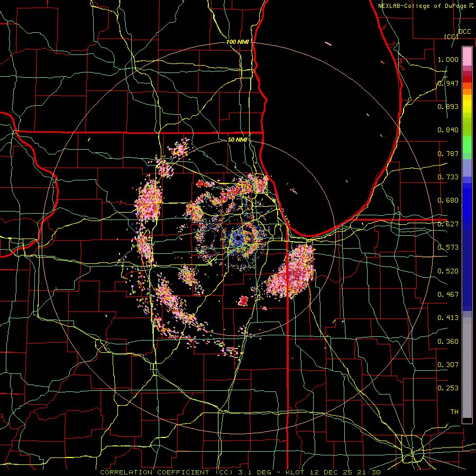476x476 pixels.
Task: Click the radar site center dot
Action: pos(239,237)
